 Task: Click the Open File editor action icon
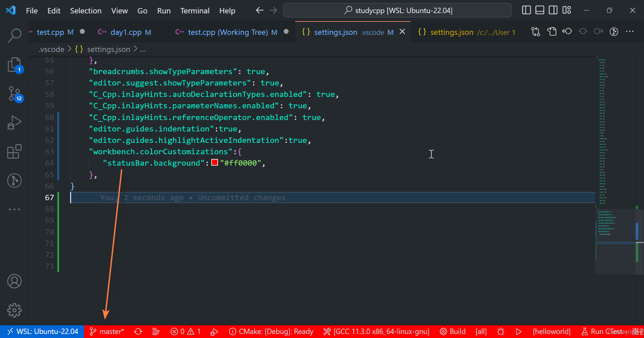click(x=551, y=32)
